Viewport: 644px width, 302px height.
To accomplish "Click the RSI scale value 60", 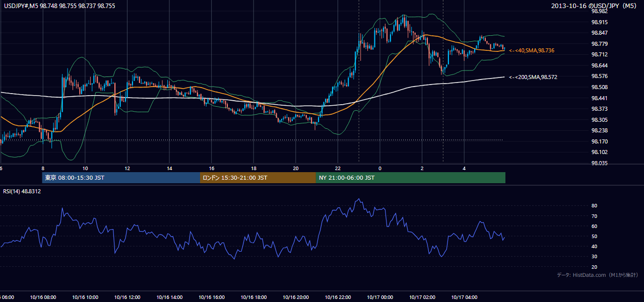I will point(594,226).
